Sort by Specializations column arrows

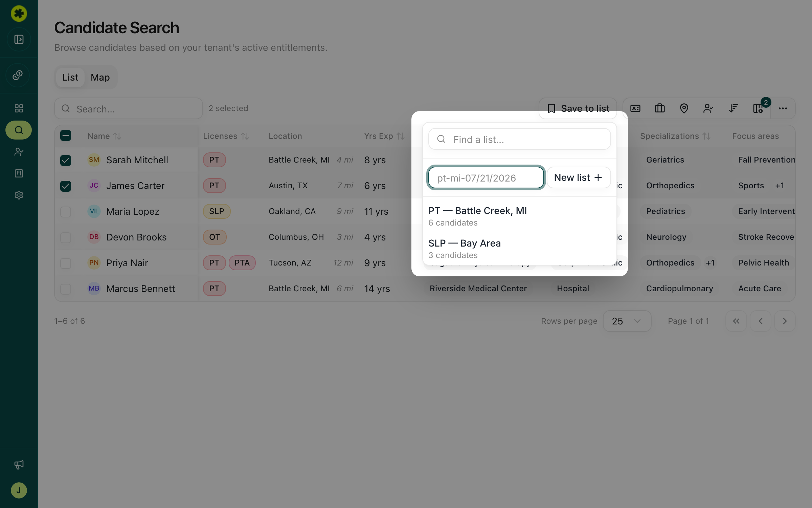point(706,136)
